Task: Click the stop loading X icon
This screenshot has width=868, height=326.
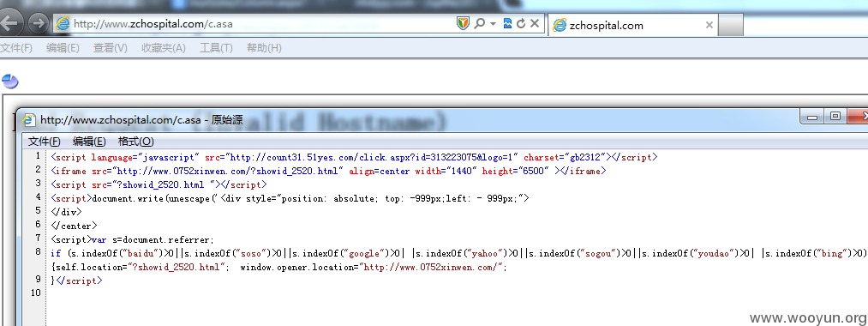Action: coord(535,23)
